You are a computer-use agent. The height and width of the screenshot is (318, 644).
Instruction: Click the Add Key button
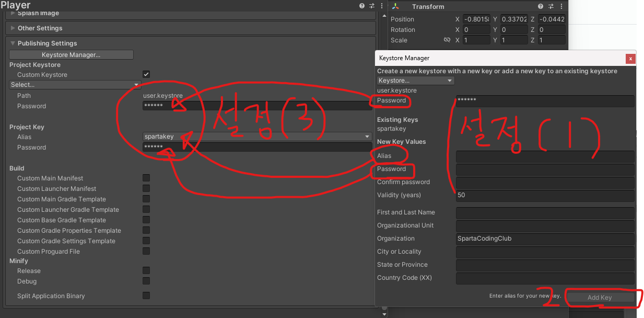(x=600, y=298)
